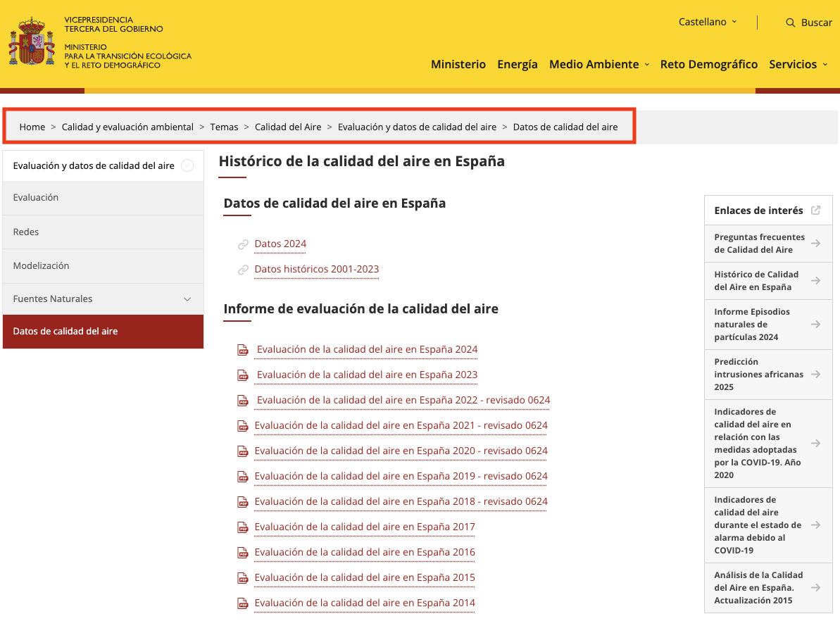Click Calidad del Aire in the breadcrumb
The width and height of the screenshot is (840, 621).
(x=288, y=127)
